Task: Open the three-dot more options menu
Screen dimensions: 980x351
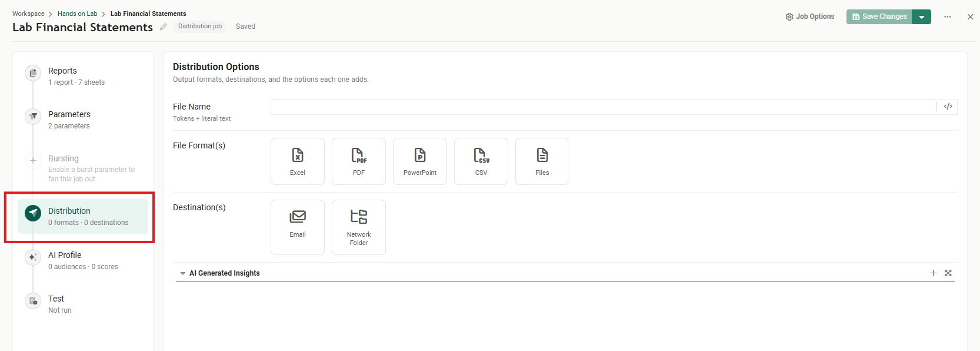Action: tap(948, 17)
